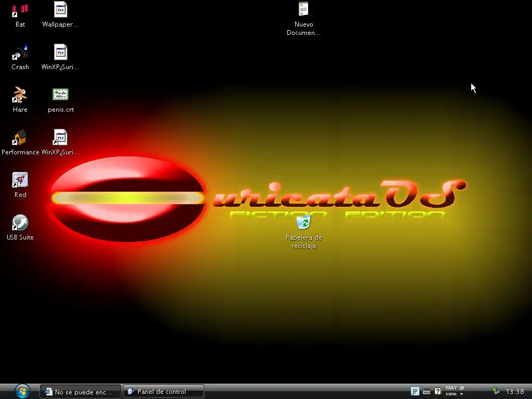
Task: Toggle MAY caps lock in language bar
Action: click(x=451, y=388)
